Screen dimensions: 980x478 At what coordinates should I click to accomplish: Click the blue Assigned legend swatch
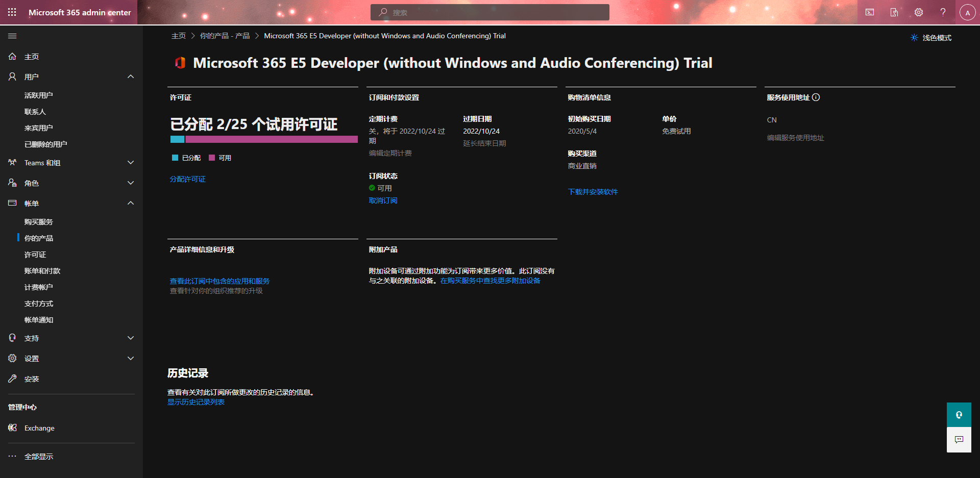pos(175,158)
